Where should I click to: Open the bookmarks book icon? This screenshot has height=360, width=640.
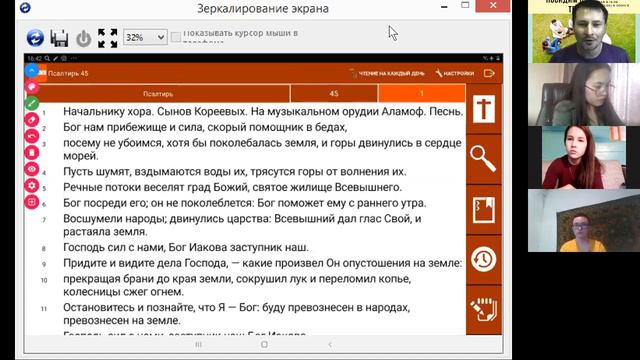pos(484,210)
